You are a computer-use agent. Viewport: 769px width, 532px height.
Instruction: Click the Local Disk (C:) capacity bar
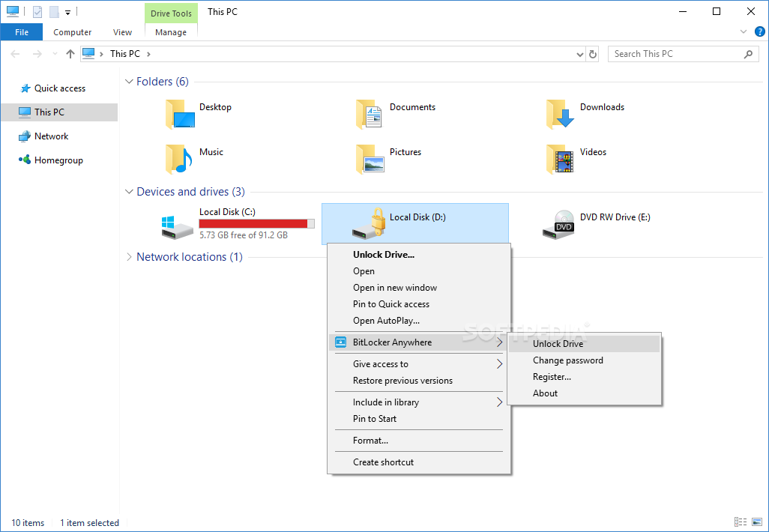(256, 223)
